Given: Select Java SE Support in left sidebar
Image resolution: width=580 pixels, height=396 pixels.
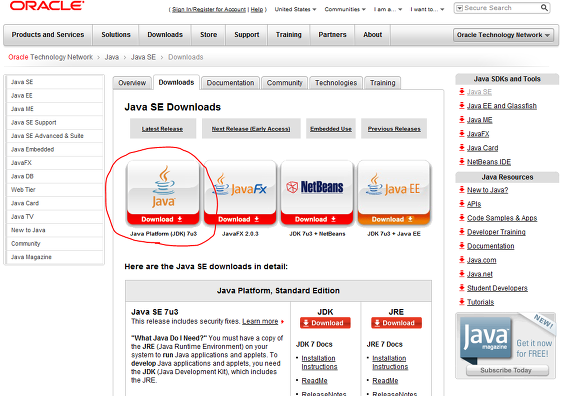Looking at the screenshot, I should [55, 122].
